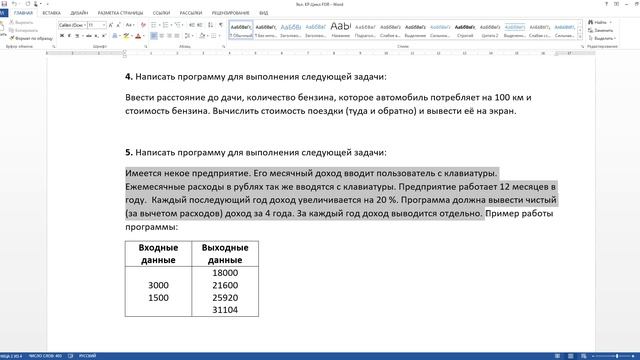
Task: Open Replace (Заменить) dialog
Action: point(601,30)
